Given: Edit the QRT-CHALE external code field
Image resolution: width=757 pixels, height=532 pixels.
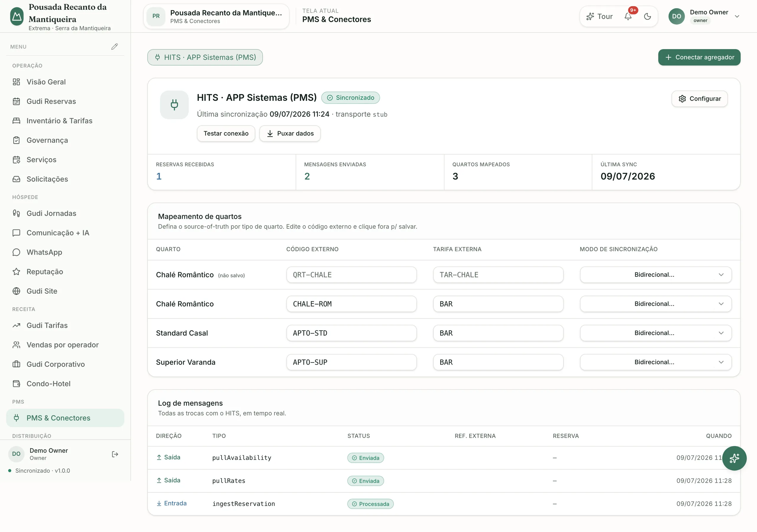Looking at the screenshot, I should coord(352,275).
